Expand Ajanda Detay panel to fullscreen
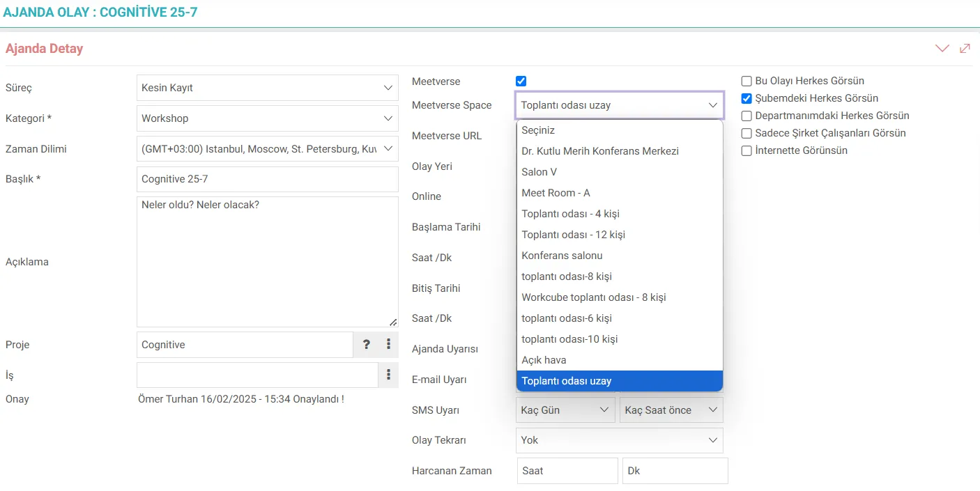The image size is (980, 491). pos(965,49)
